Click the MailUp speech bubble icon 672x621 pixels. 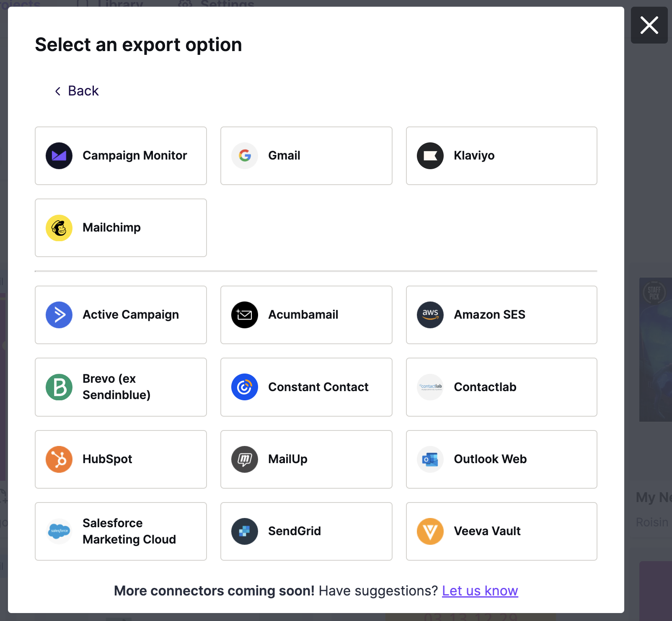coord(245,459)
